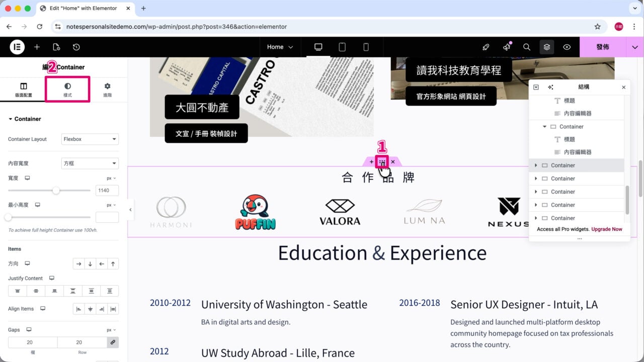Set Align Items to center

pos(90,309)
